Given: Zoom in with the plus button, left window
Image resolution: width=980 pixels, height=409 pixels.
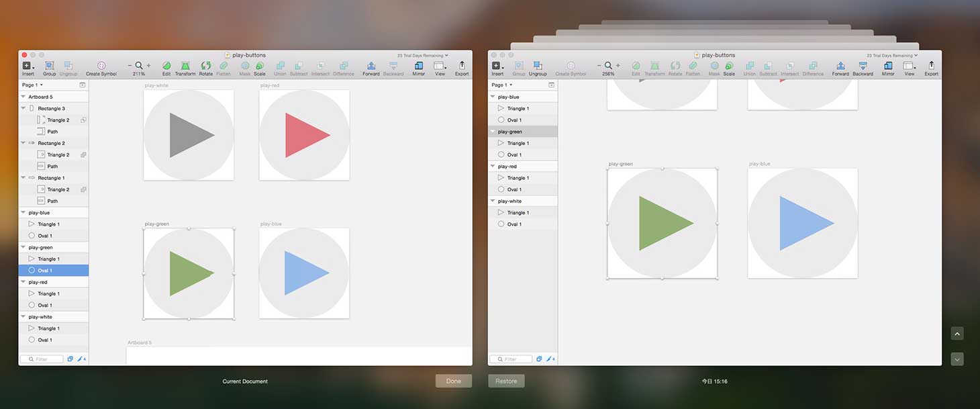Looking at the screenshot, I should pos(148,66).
